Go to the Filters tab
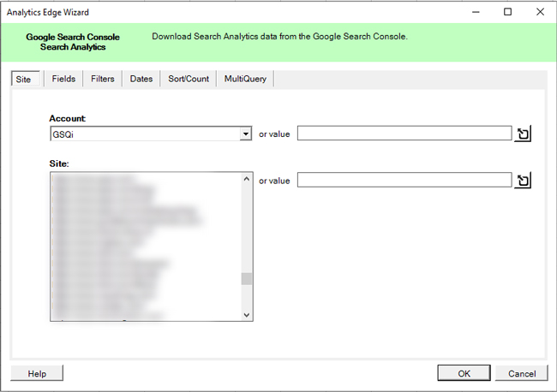This screenshot has width=557, height=392. (102, 79)
